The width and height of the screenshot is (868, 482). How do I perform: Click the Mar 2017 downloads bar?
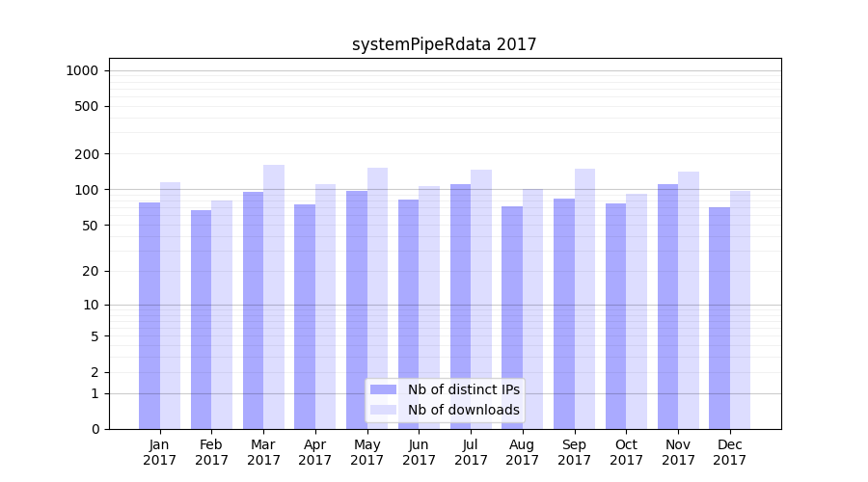pyautogui.click(x=274, y=297)
